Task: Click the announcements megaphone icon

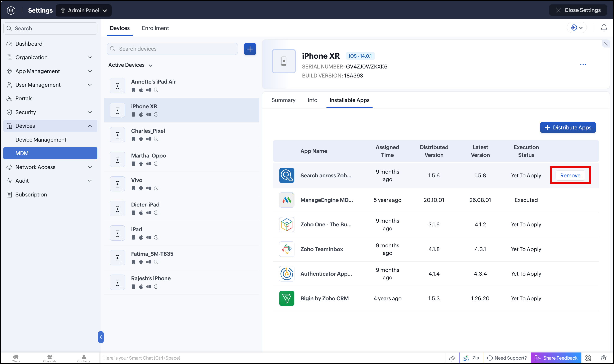Action: [x=452, y=358]
